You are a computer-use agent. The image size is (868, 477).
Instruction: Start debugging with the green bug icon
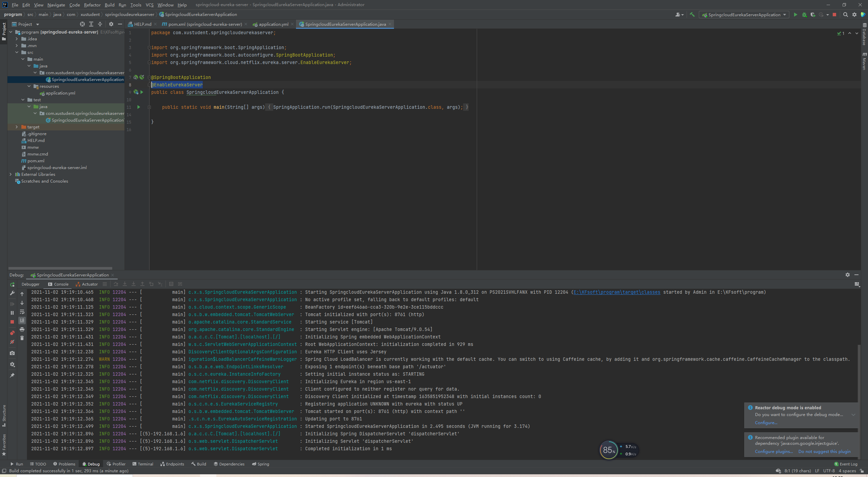tap(804, 15)
